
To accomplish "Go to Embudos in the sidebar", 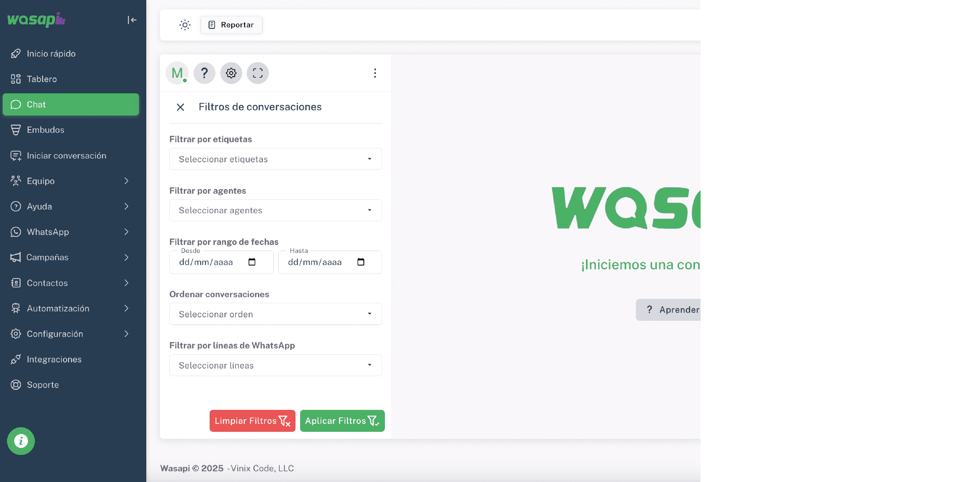I will (x=71, y=130).
